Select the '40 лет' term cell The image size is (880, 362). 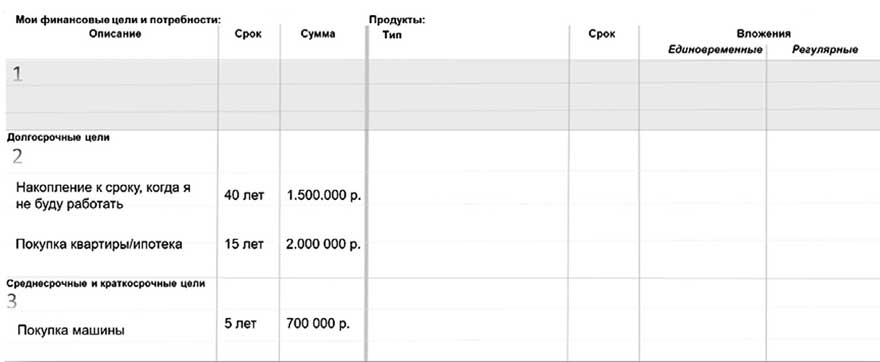(x=244, y=195)
